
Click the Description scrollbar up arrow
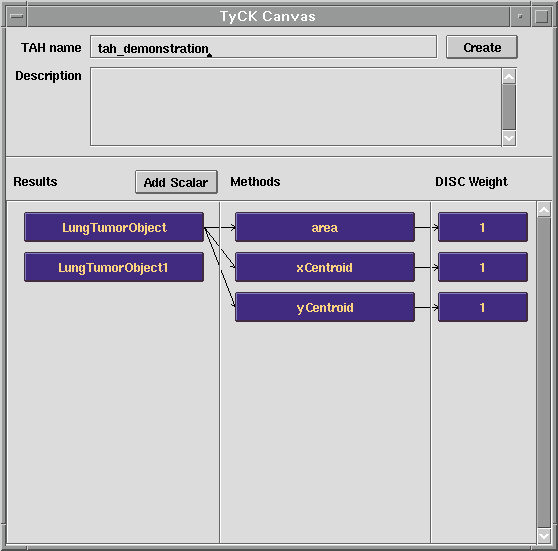click(509, 77)
